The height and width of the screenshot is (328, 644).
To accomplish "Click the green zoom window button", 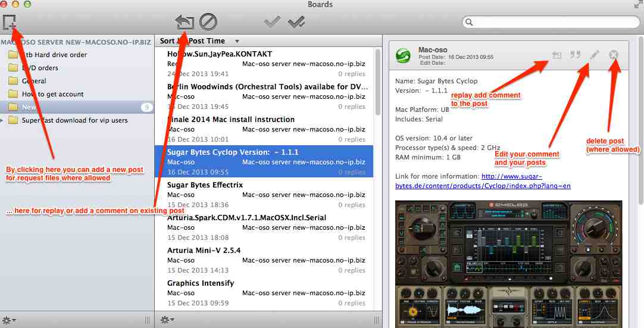I will pos(27,5).
